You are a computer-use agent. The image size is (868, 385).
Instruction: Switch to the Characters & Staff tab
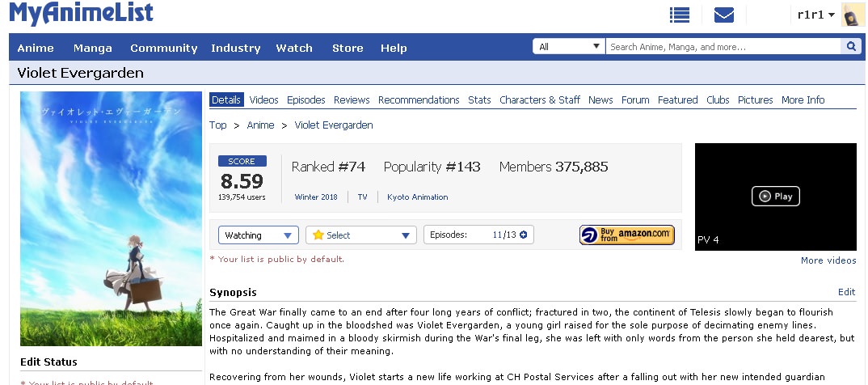click(540, 99)
